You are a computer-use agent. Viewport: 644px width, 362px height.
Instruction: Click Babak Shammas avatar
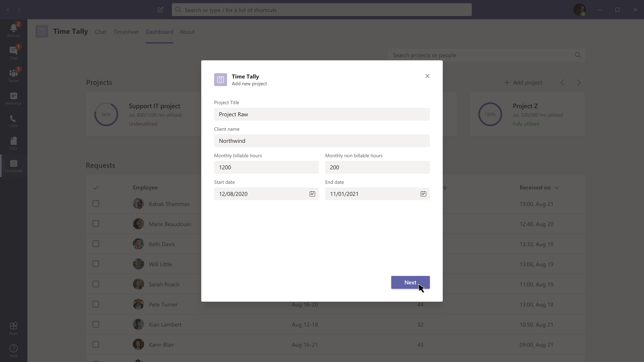[x=138, y=204]
